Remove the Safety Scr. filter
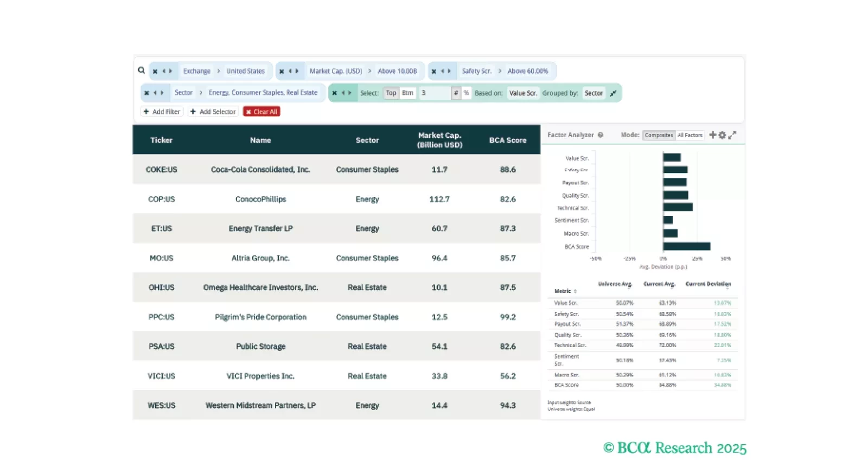Viewport: 868px width, 467px height. tap(434, 72)
